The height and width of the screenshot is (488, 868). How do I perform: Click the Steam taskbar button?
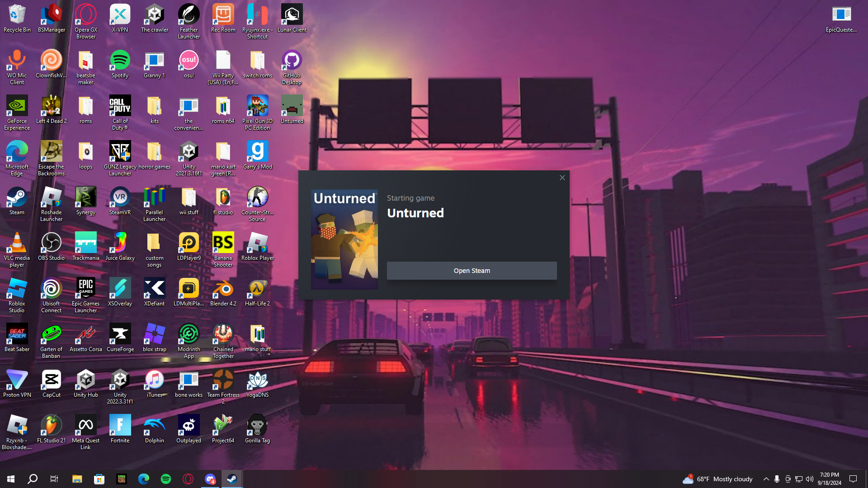(x=232, y=479)
